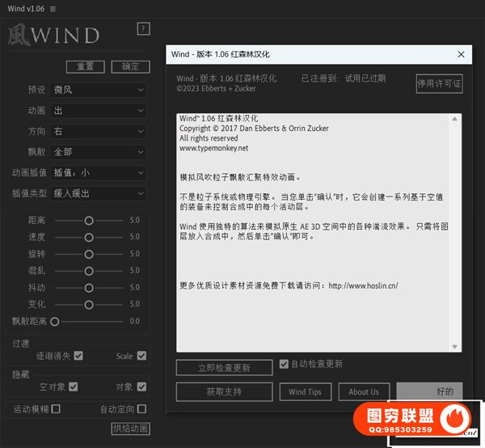Click the About Us button

pyautogui.click(x=364, y=391)
